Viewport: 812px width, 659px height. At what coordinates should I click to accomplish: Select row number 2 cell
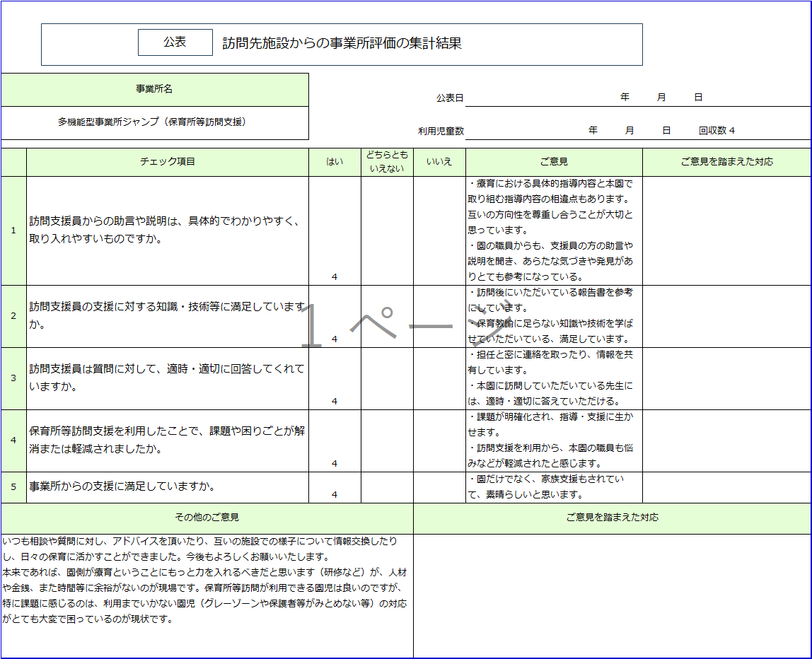(x=13, y=316)
